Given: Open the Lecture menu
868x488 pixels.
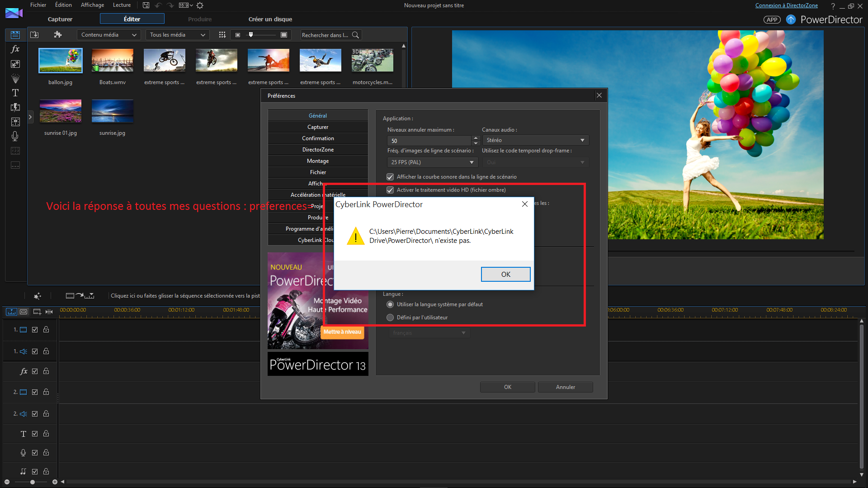Looking at the screenshot, I should (122, 5).
